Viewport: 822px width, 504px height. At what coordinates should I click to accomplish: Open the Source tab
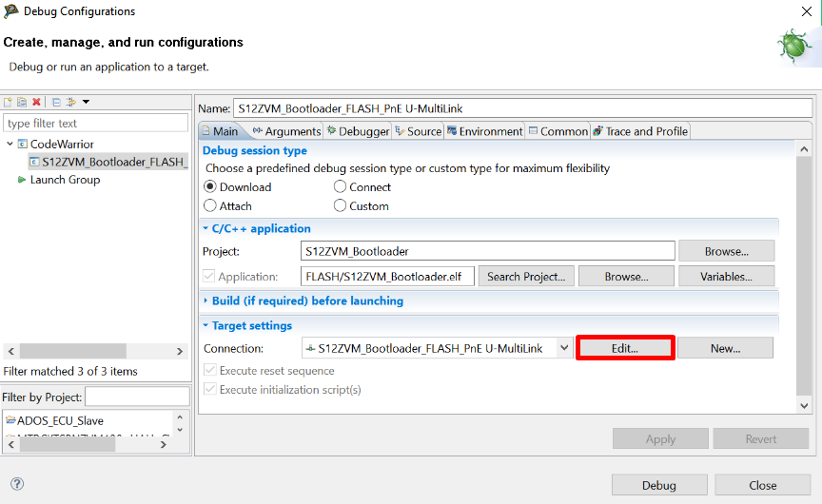(x=419, y=131)
